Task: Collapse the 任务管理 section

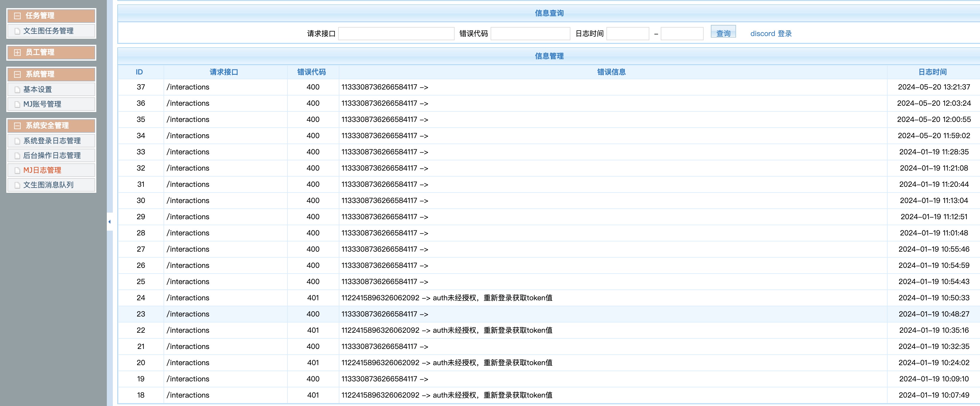Action: (17, 16)
